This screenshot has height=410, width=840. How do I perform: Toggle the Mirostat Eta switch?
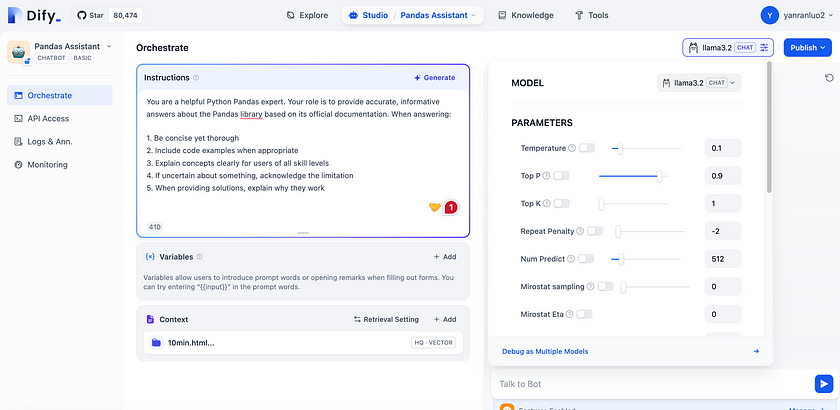(584, 314)
